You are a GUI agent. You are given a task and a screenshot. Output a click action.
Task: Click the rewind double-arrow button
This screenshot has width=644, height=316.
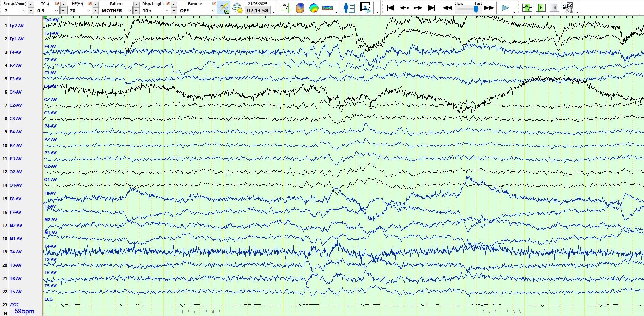pos(448,8)
